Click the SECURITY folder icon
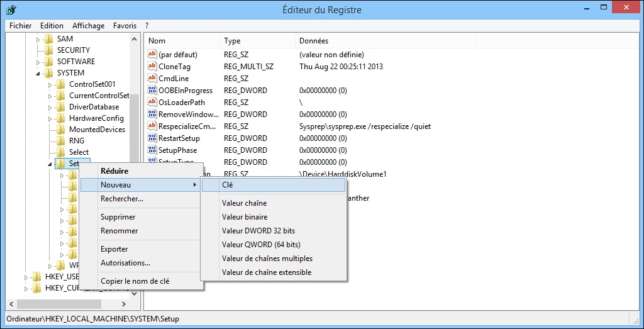Screen dimensions: 644x329 point(49,50)
